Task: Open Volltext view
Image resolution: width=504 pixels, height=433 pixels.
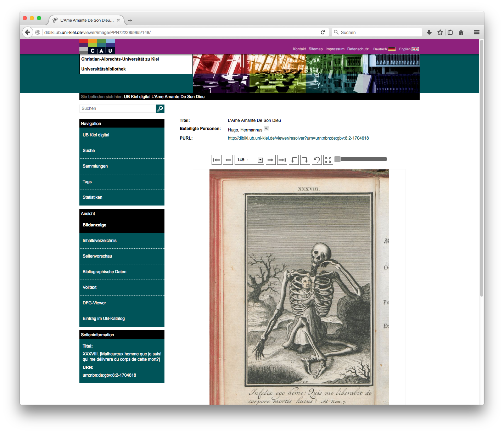Action: pos(122,287)
